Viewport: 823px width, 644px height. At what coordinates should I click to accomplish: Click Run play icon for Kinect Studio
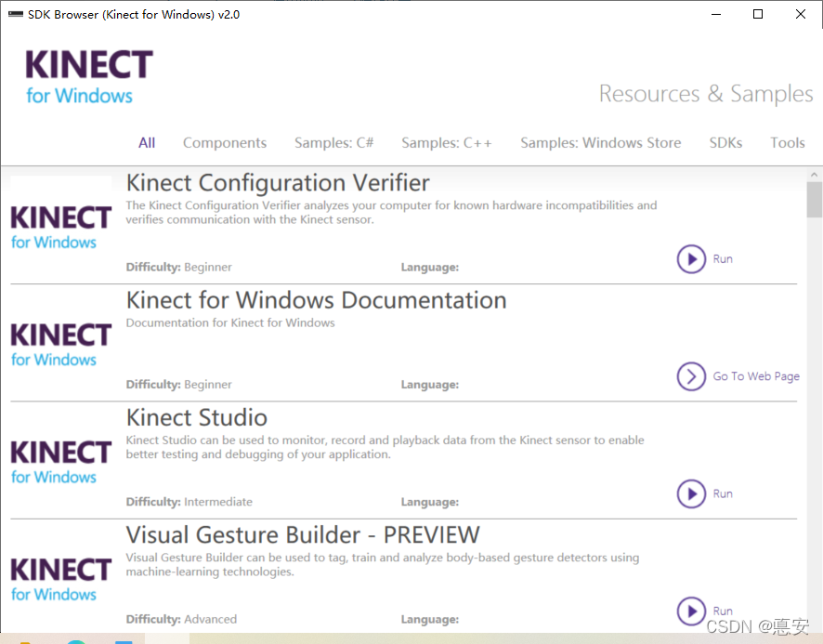tap(691, 493)
